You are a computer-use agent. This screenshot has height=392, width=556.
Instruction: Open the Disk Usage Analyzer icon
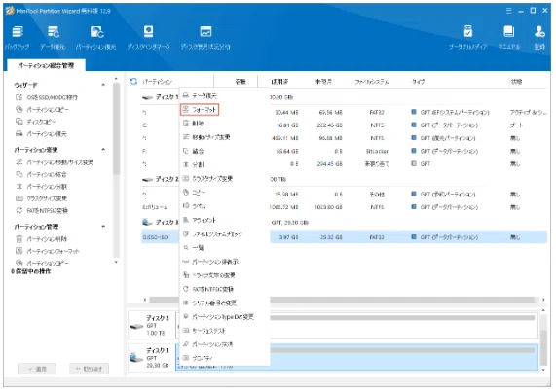(x=205, y=37)
